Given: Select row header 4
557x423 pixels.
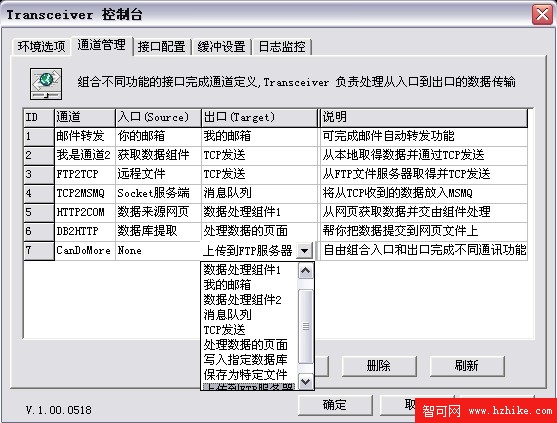Looking at the screenshot, I should pos(39,194).
